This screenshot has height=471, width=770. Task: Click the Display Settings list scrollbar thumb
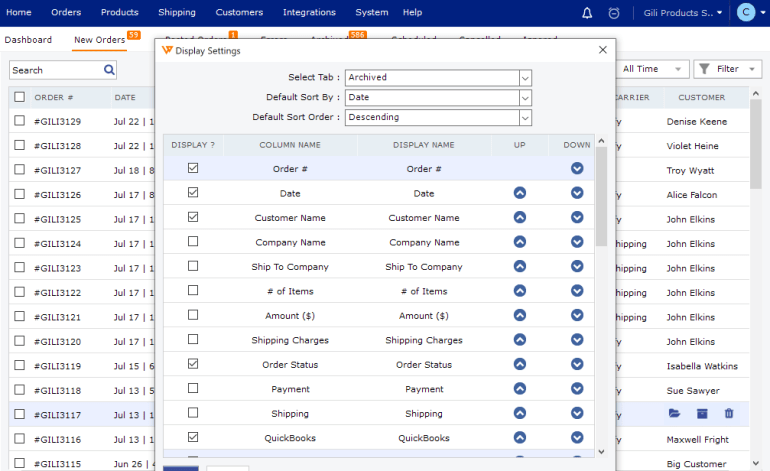(x=601, y=196)
